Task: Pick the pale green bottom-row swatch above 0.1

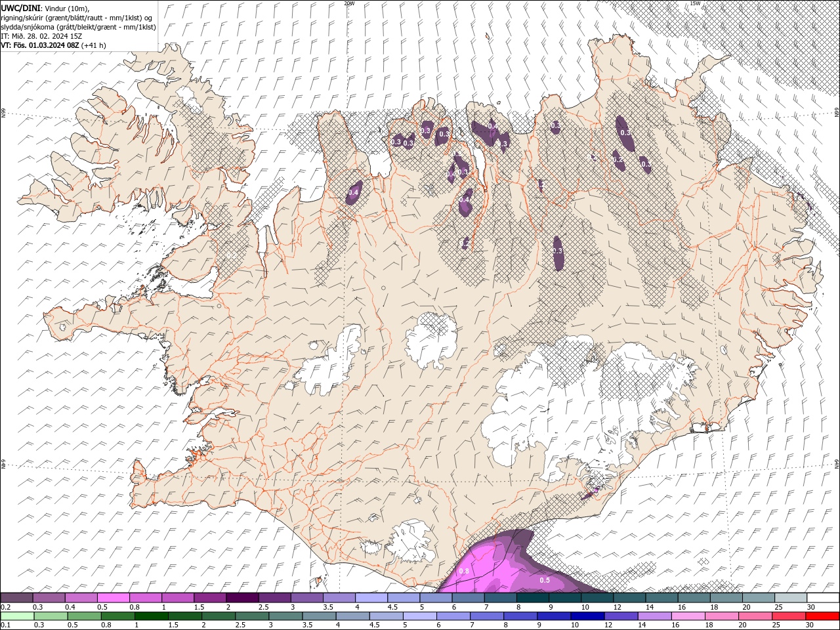Action: (x=17, y=616)
